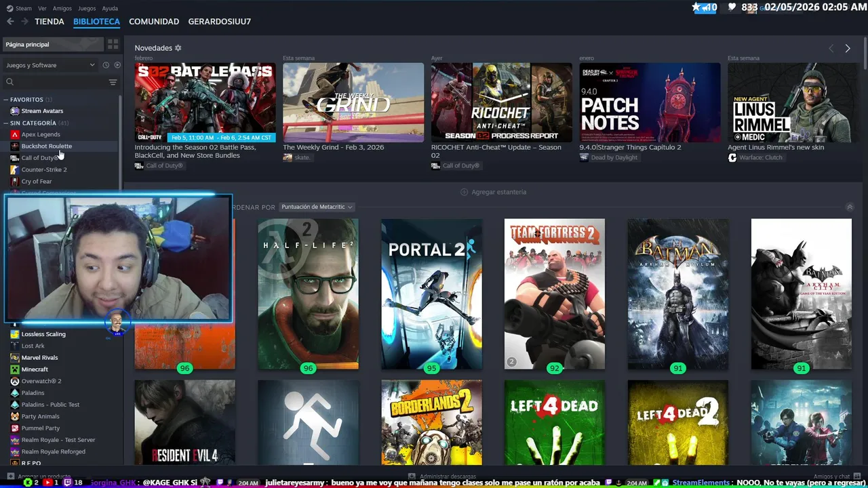The height and width of the screenshot is (488, 868).
Task: Select Pummel Party in library list
Action: pos(41,428)
